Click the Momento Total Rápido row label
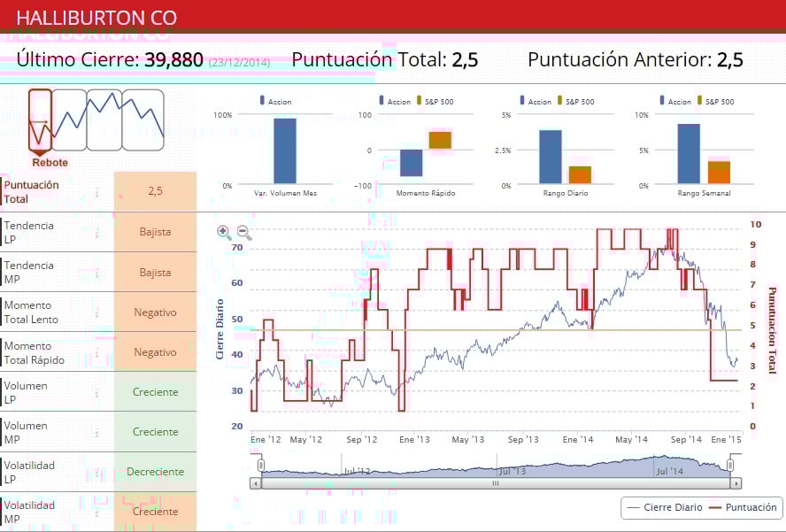Viewport: 786px width, 532px height. coord(35,353)
